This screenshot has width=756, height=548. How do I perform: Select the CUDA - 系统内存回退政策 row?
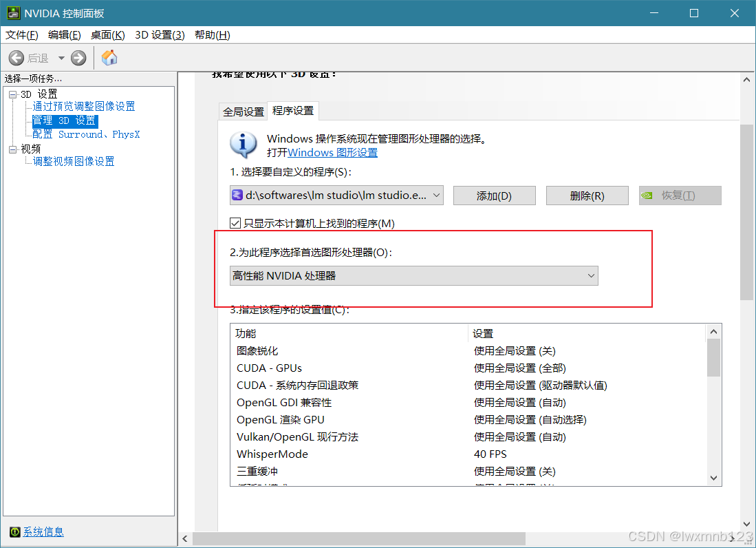[468, 386]
